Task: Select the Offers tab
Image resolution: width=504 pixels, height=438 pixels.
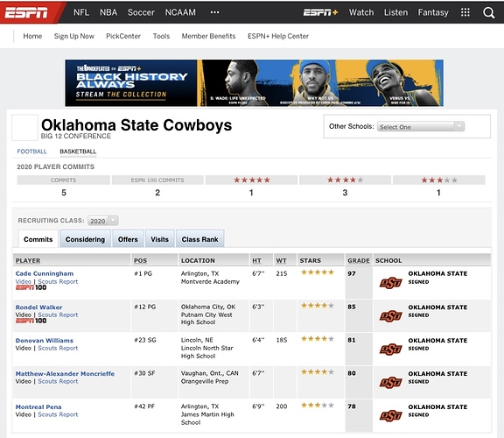Action: pos(128,239)
